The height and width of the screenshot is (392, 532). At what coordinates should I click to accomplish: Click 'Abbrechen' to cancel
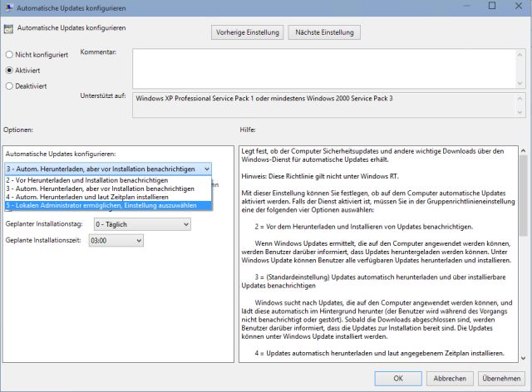(450, 378)
